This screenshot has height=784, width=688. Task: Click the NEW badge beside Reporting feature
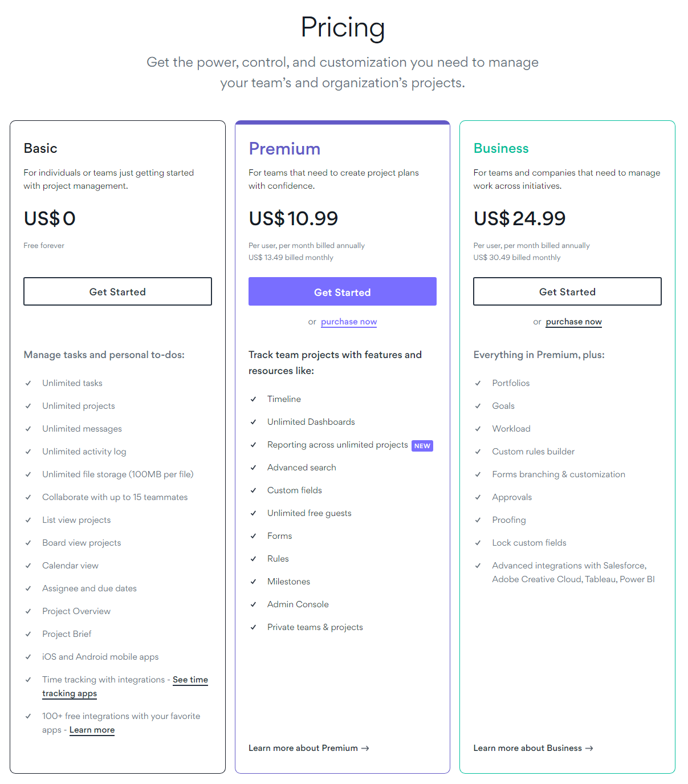click(x=422, y=446)
